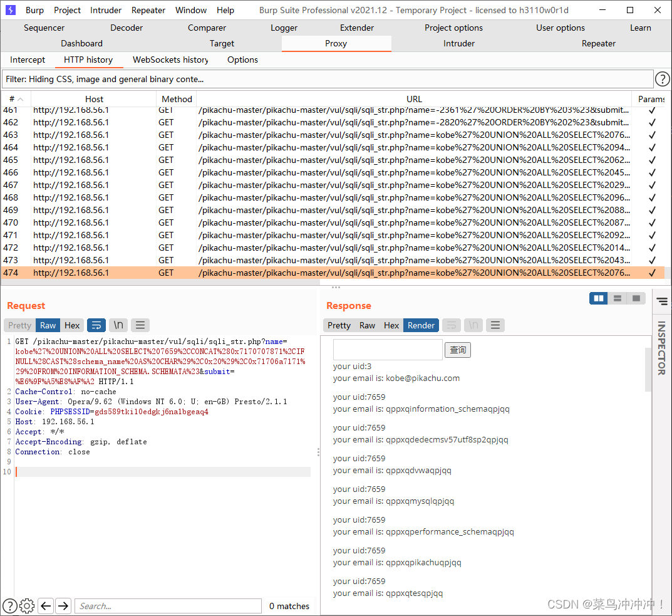The height and width of the screenshot is (616, 672).
Task: Select Render view in Response panel
Action: click(421, 325)
